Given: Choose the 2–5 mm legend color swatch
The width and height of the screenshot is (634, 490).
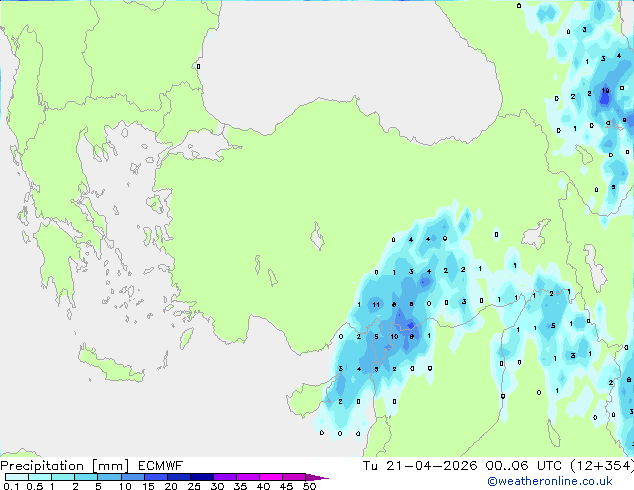Looking at the screenshot, I should point(87,477).
